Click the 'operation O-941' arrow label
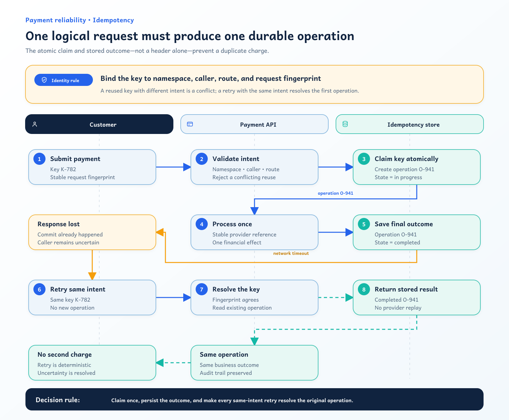The height and width of the screenshot is (420, 509). pos(335,193)
